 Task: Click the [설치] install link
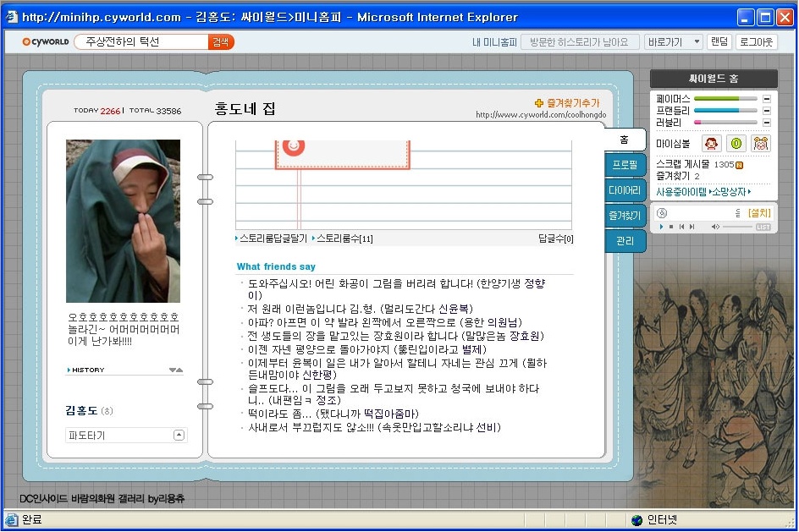(759, 213)
